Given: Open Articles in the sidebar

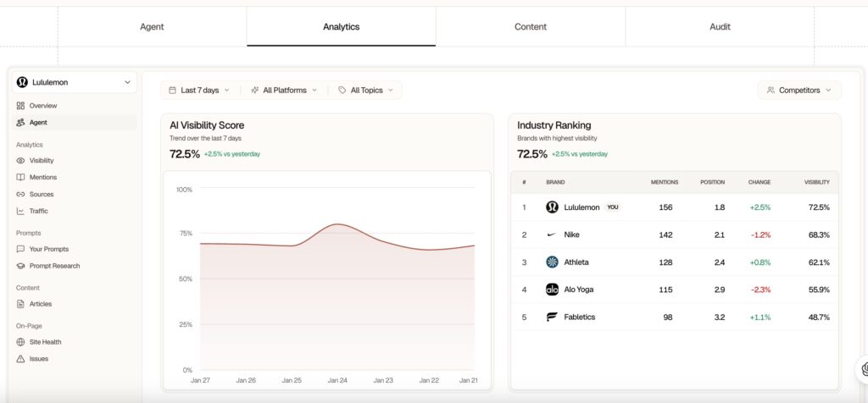Looking at the screenshot, I should click(x=75, y=304).
